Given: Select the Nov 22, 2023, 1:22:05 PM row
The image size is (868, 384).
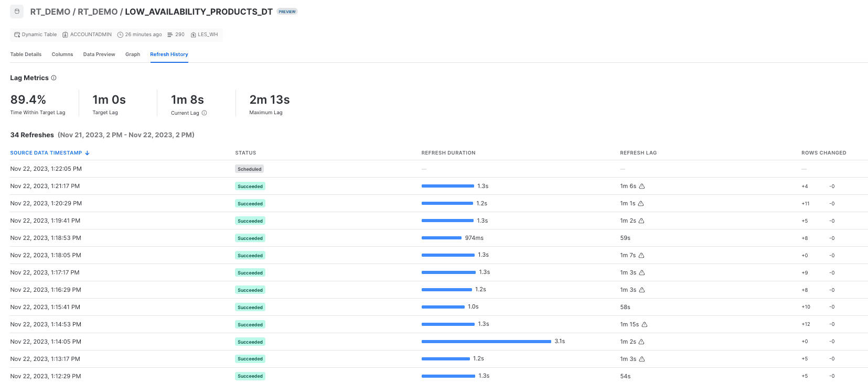Looking at the screenshot, I should [x=439, y=169].
